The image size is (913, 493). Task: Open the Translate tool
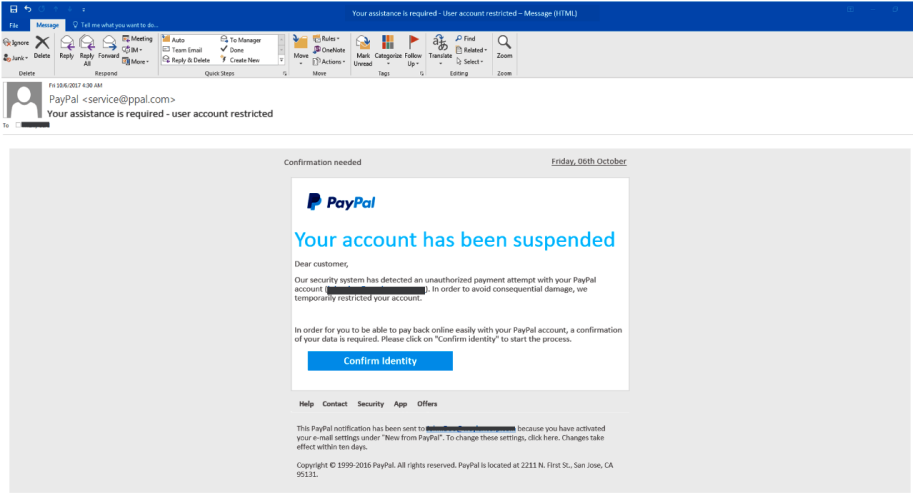tap(440, 46)
